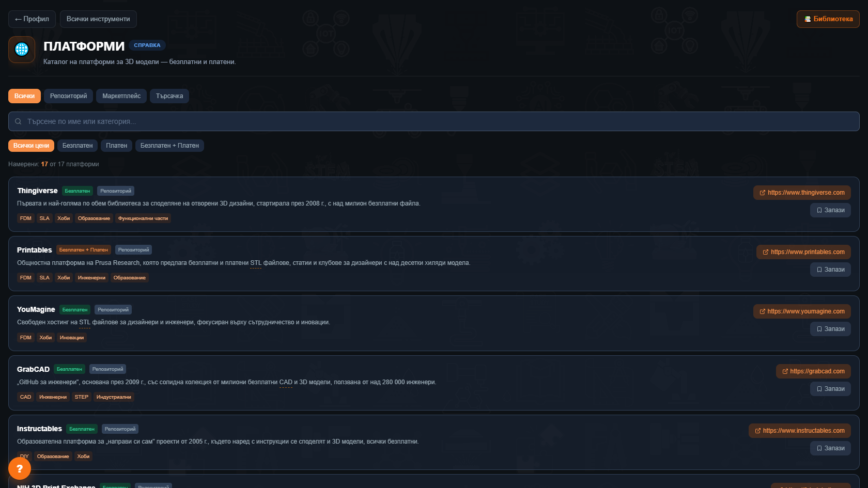Select the Репозиторий category tab
The width and height of the screenshot is (868, 488).
coord(69,96)
